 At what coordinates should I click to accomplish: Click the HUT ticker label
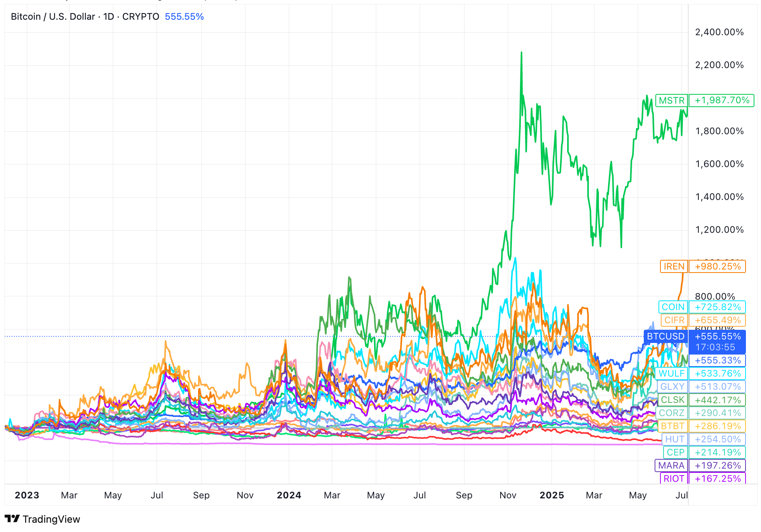[x=674, y=439]
